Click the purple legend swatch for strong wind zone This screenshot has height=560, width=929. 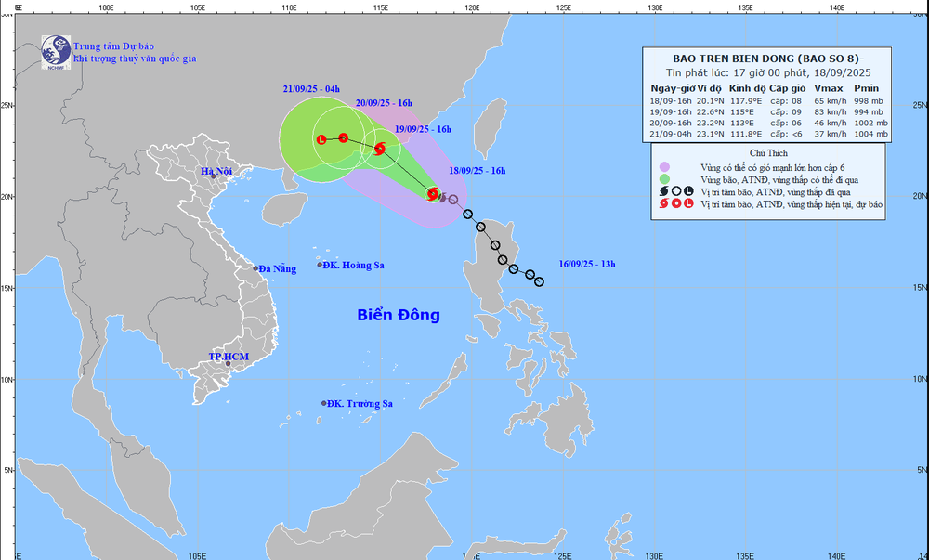pos(664,167)
